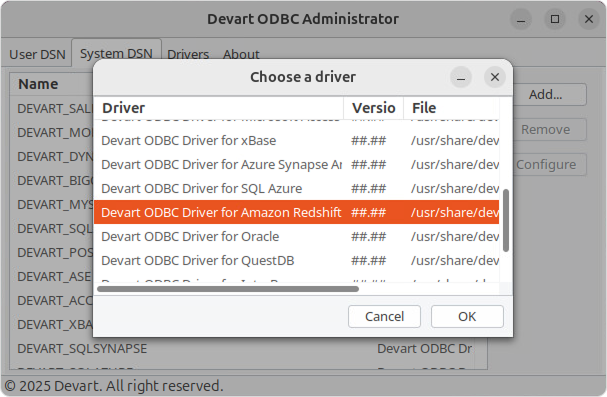The height and width of the screenshot is (397, 607).
Task: Click the horizontal scrollbar in driver list
Action: [228, 289]
